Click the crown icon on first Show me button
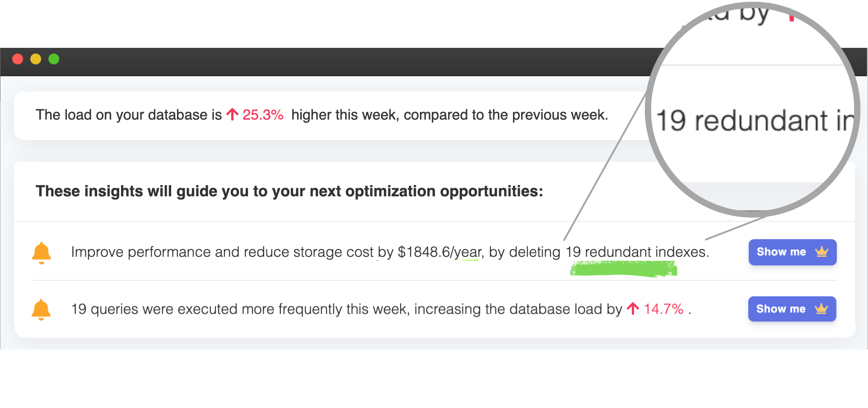 821,252
